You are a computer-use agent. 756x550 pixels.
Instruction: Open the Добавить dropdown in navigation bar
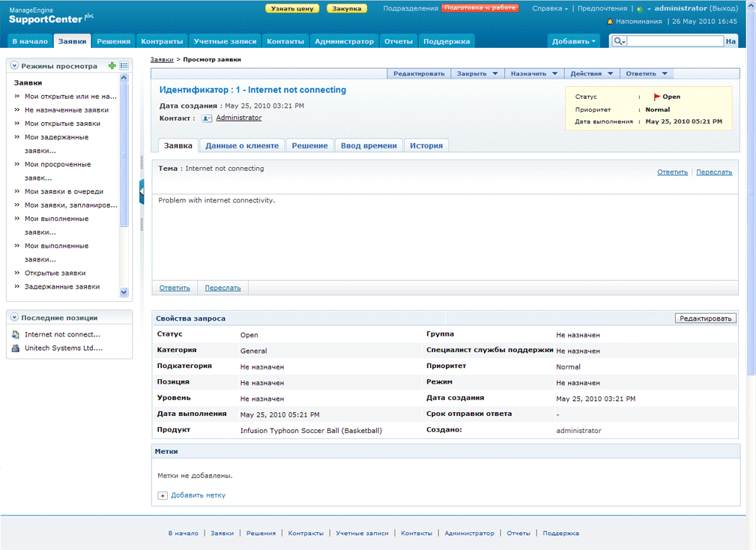[x=574, y=41]
